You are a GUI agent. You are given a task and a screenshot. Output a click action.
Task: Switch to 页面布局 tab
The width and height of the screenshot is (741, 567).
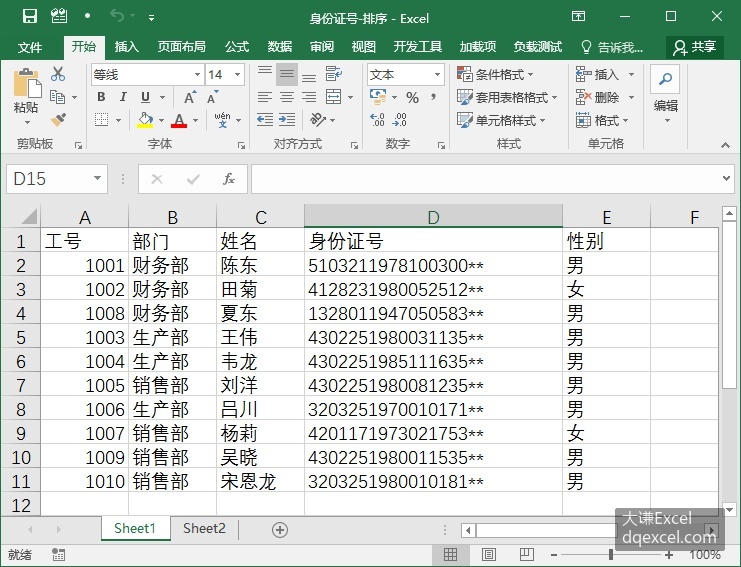point(181,46)
